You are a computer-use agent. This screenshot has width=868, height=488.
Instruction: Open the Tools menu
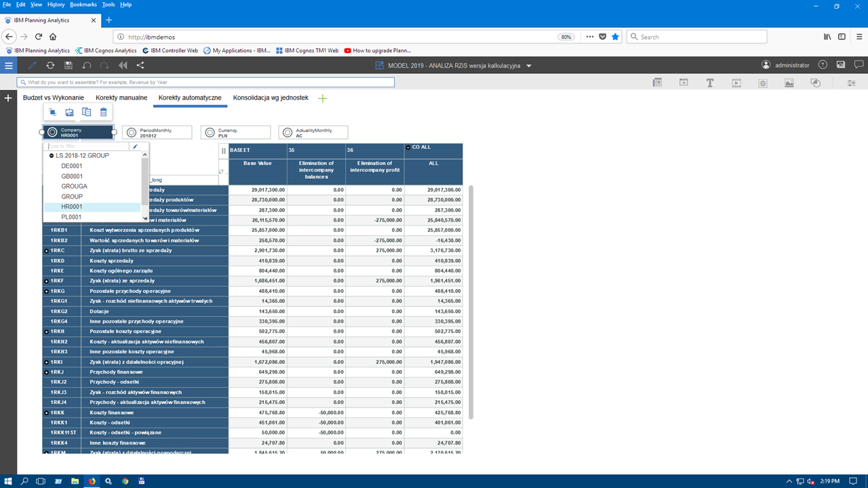[x=108, y=4]
